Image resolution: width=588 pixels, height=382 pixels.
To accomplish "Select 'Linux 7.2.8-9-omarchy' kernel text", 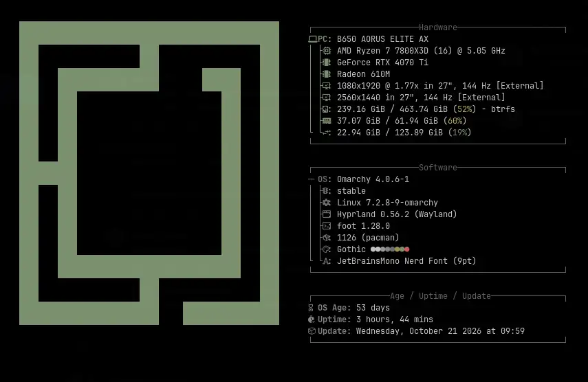I will point(387,203).
